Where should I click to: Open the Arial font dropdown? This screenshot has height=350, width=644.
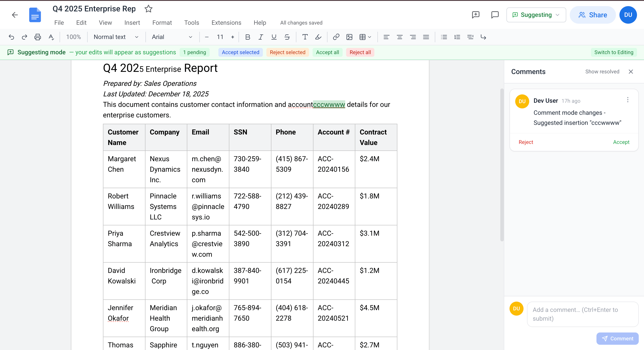point(172,37)
